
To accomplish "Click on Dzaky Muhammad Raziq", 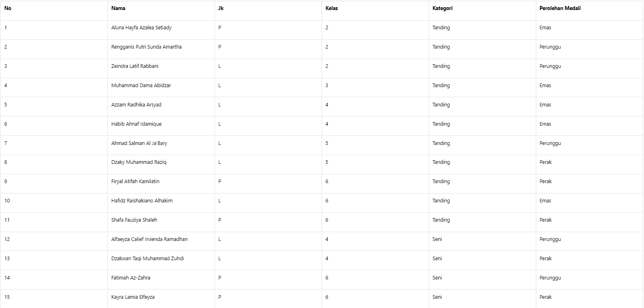I will click(x=139, y=162).
